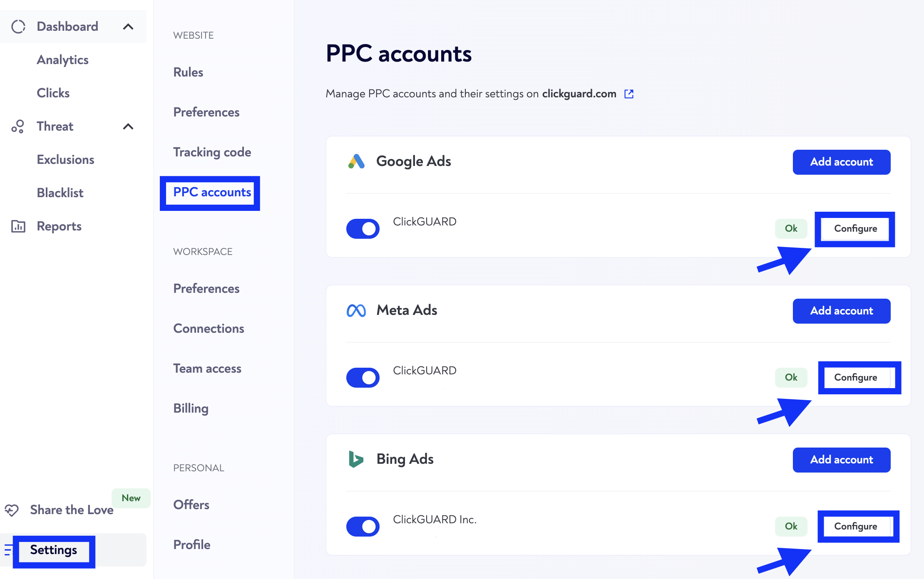Open Blacklist in the sidebar
Screen dimensions: 924x579
click(x=60, y=193)
